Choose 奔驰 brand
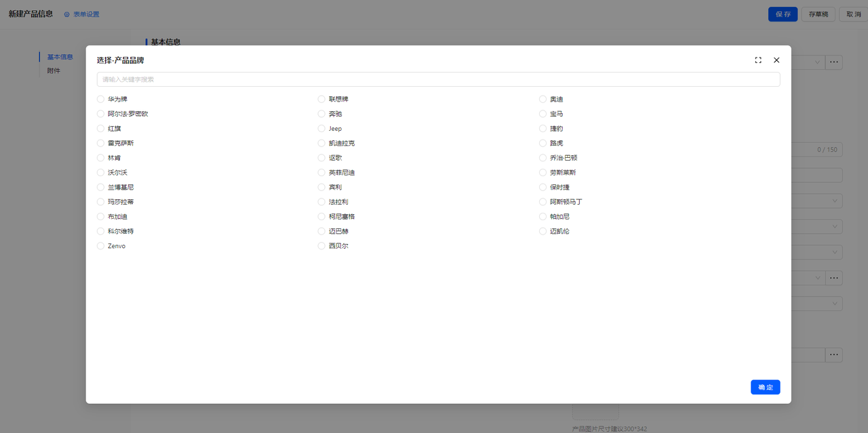Viewport: 868px width, 433px height. click(322, 114)
